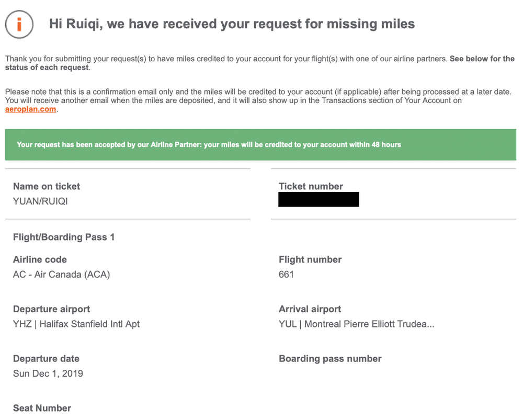This screenshot has width=523, height=420.
Task: Click the bold 'See below for the status' text
Action: 482,59
